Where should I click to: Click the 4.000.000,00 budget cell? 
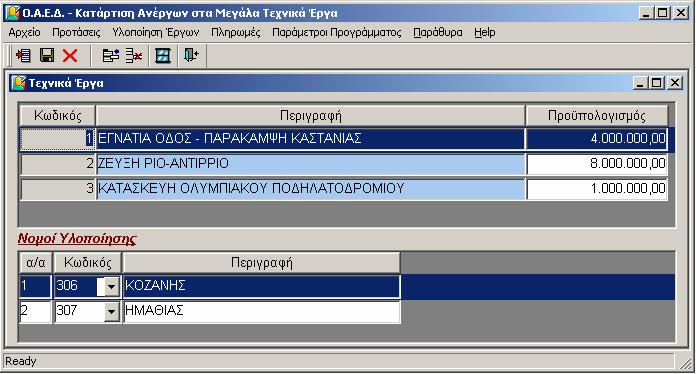tap(597, 139)
